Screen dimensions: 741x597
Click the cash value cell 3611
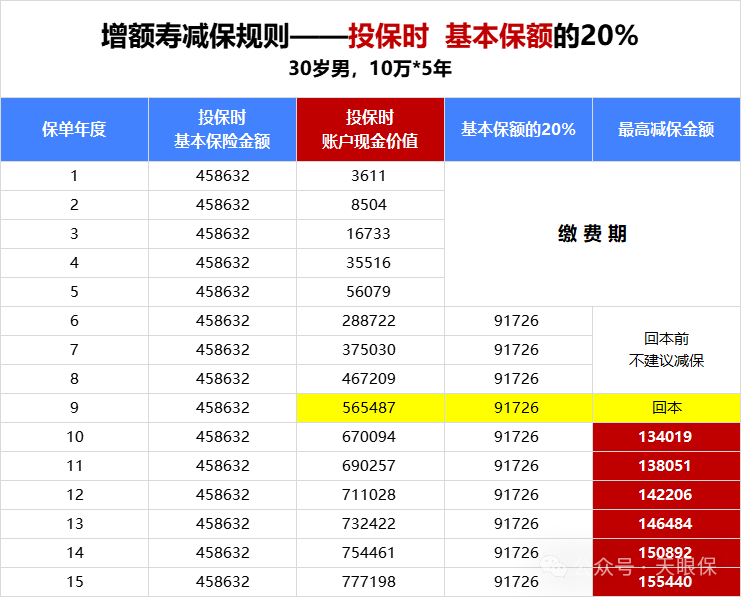pyautogui.click(x=370, y=176)
